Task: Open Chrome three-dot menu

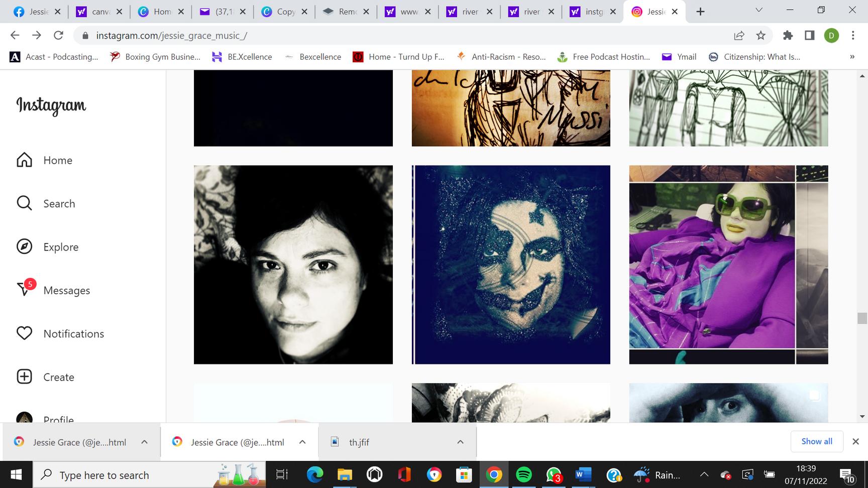Action: 853,35
